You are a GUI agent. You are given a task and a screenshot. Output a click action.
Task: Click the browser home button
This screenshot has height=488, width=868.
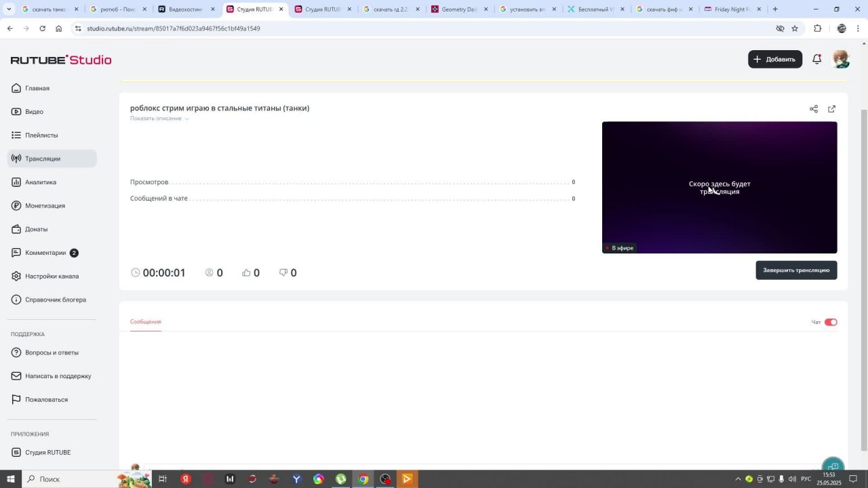59,28
